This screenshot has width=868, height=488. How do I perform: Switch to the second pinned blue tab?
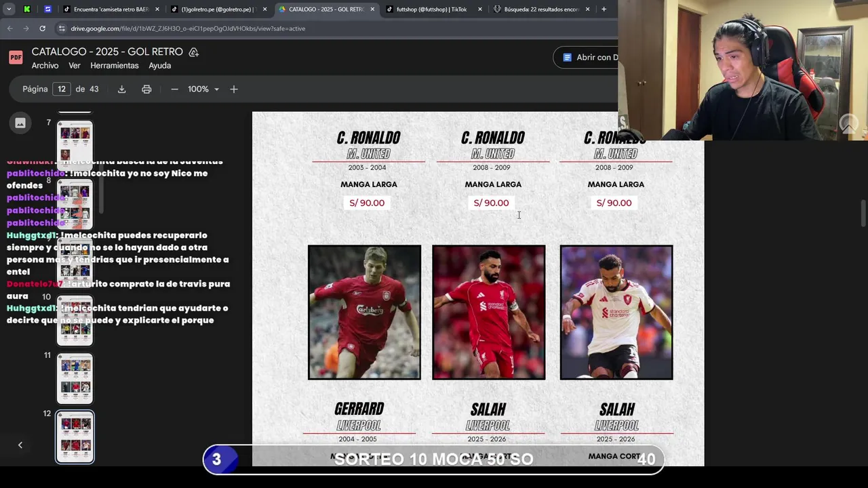point(47,9)
